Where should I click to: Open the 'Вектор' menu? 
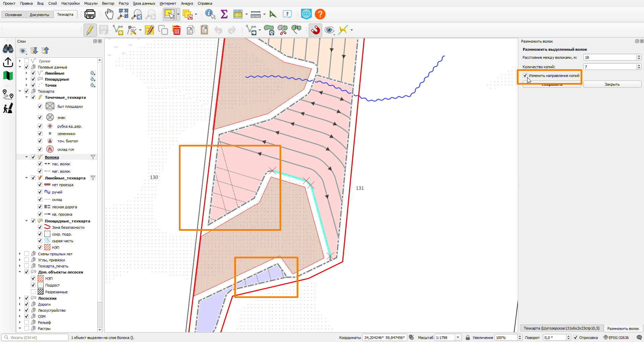click(108, 3)
